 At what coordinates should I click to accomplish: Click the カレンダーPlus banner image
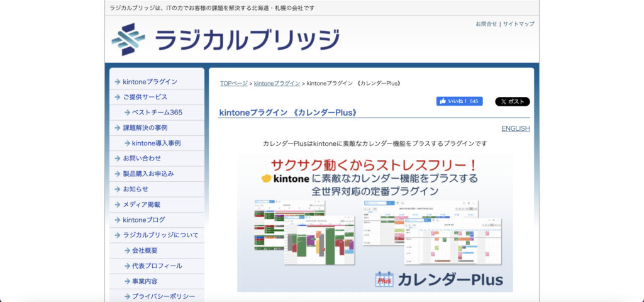[x=375, y=223]
